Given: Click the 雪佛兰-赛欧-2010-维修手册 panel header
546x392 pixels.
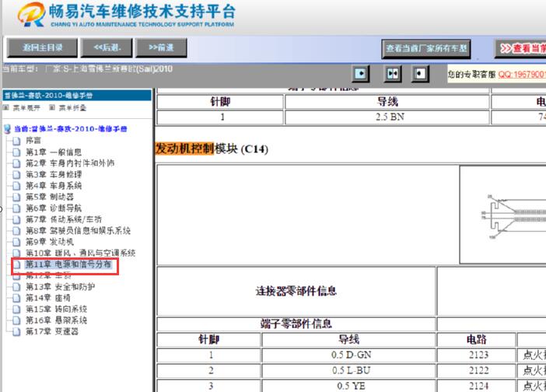Looking at the screenshot, I should [x=77, y=96].
